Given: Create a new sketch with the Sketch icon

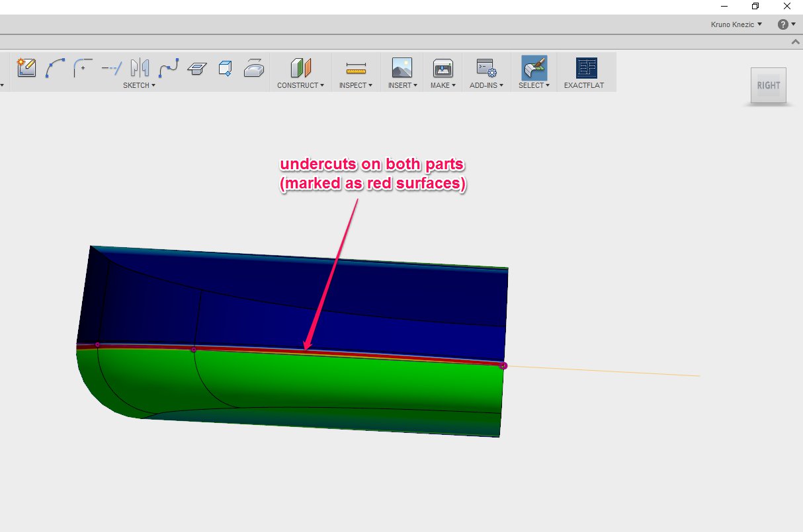Looking at the screenshot, I should tap(26, 67).
